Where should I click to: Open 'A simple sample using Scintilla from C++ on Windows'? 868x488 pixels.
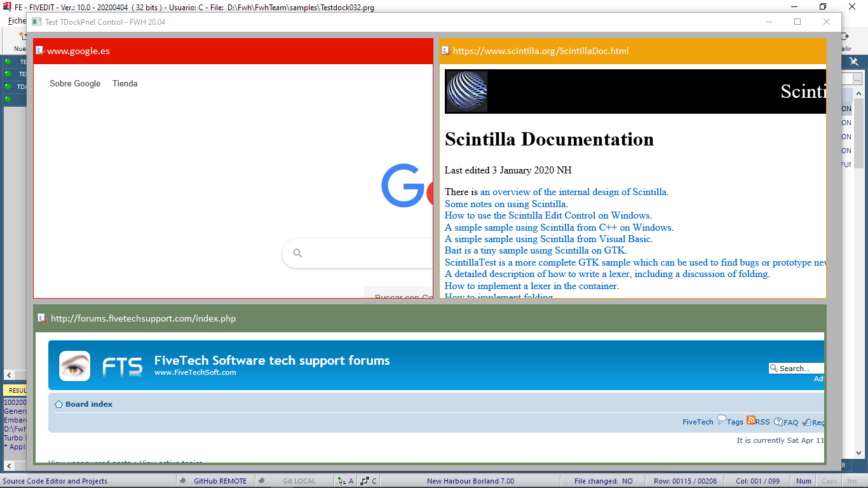(x=558, y=227)
